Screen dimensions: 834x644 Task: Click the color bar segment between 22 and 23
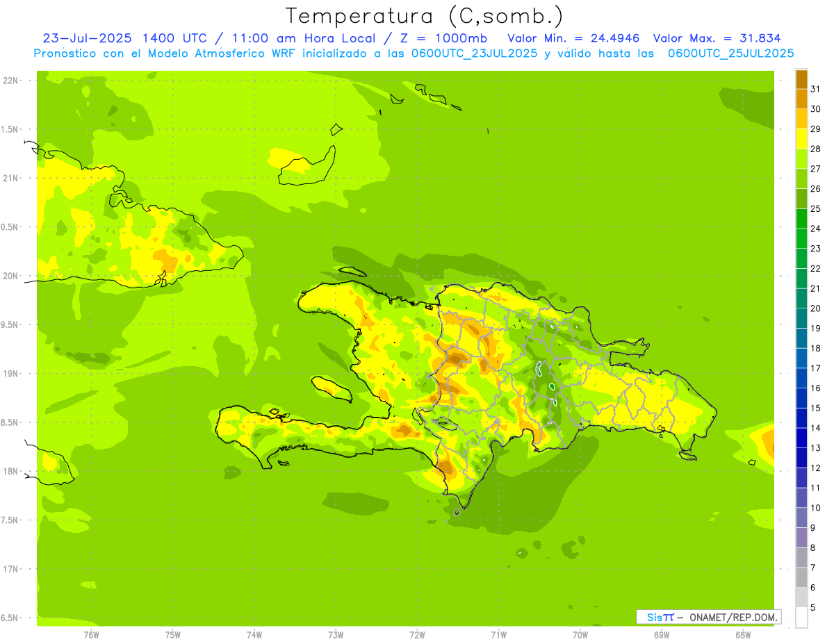(801, 258)
